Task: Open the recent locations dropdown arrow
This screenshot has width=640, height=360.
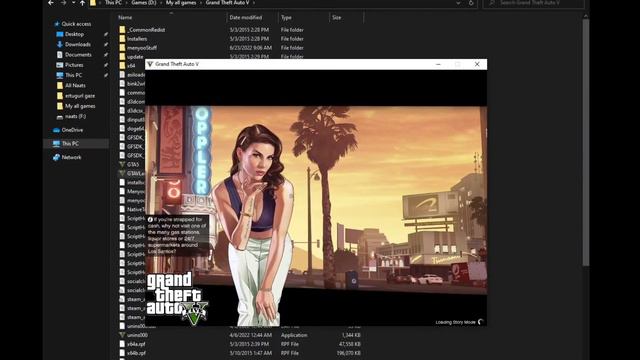Action: tap(73, 3)
